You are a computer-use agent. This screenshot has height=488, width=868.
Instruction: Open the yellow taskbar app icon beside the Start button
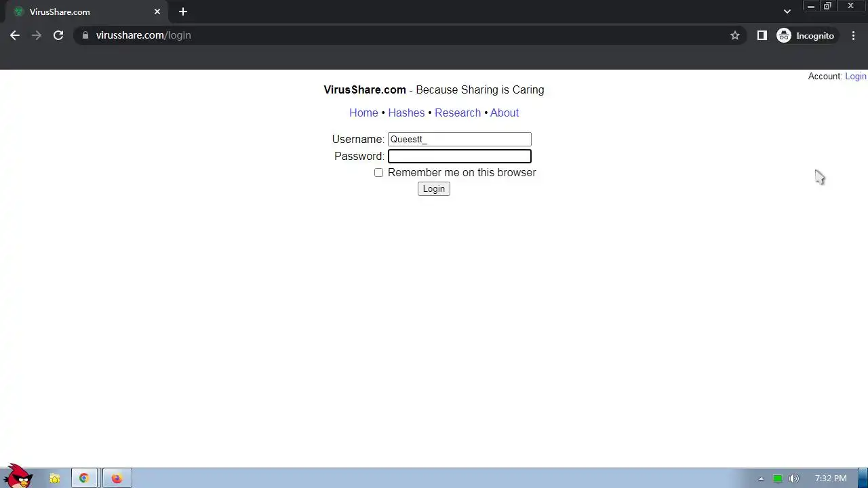coord(55,479)
